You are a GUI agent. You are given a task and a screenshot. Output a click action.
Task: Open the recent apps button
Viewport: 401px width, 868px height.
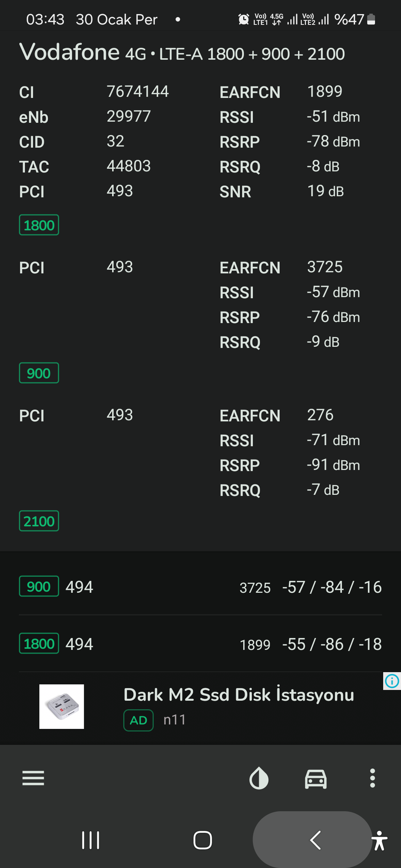(x=91, y=840)
